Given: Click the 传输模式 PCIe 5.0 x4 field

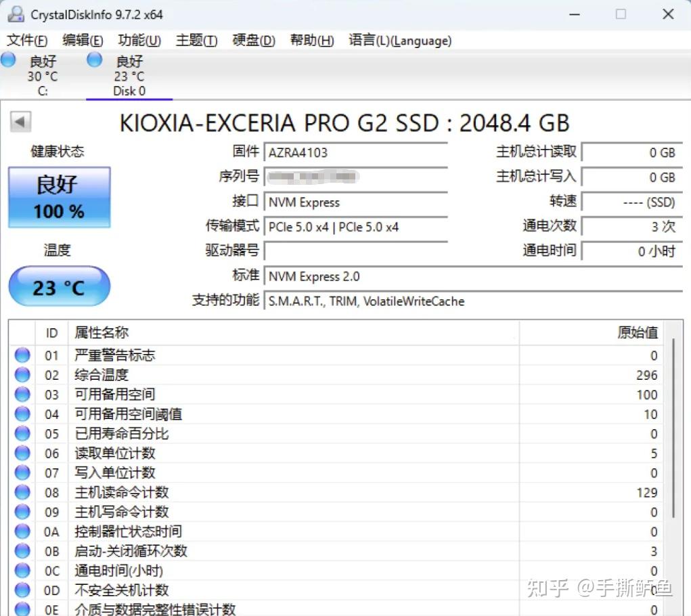Looking at the screenshot, I should point(355,227).
